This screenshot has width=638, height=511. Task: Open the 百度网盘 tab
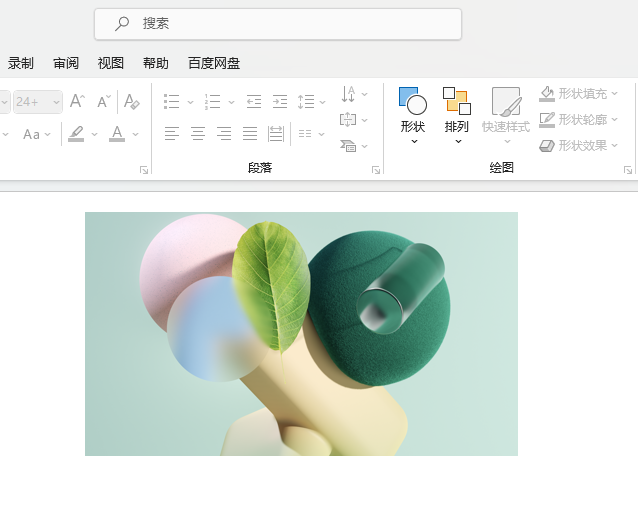[214, 63]
